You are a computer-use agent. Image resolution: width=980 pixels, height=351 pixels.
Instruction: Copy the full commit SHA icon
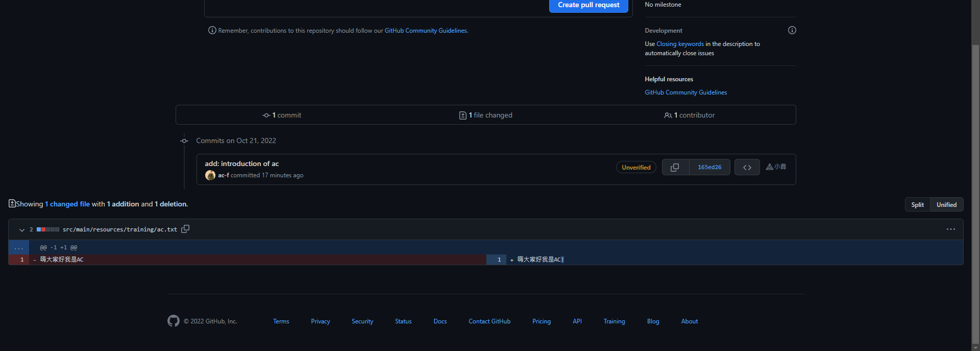(x=675, y=167)
